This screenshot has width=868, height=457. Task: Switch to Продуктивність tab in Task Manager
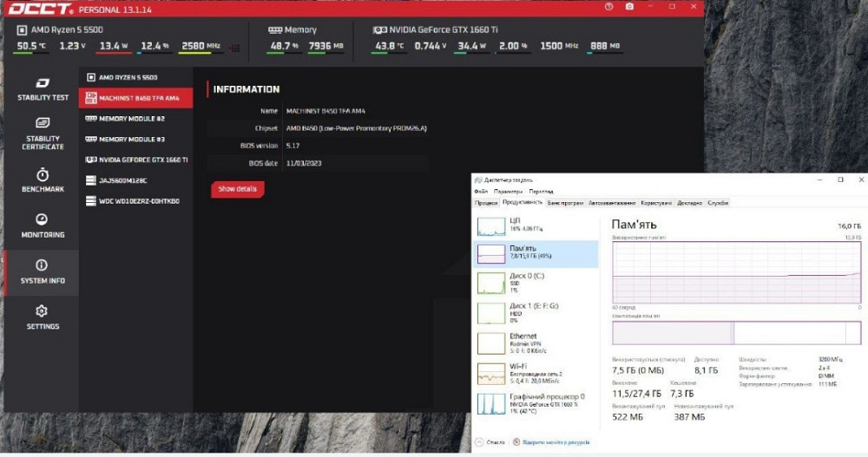[x=522, y=203]
